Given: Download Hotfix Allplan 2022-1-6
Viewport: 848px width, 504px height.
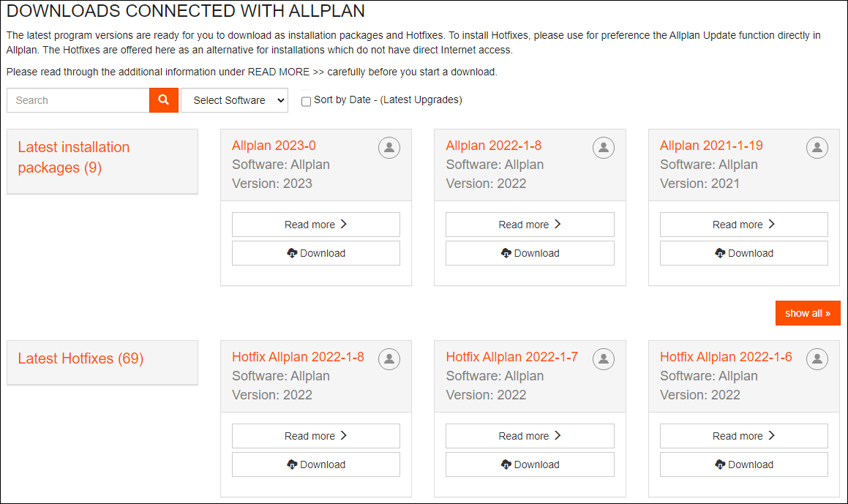Looking at the screenshot, I should point(744,464).
